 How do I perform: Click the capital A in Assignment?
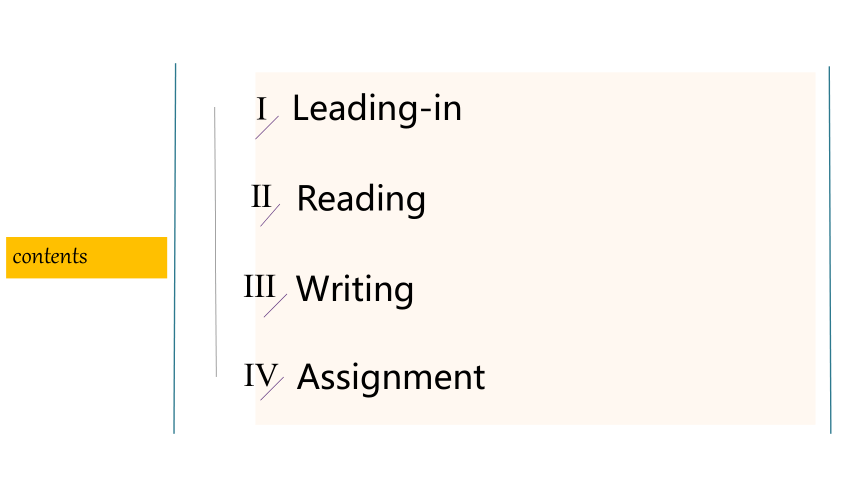(308, 376)
